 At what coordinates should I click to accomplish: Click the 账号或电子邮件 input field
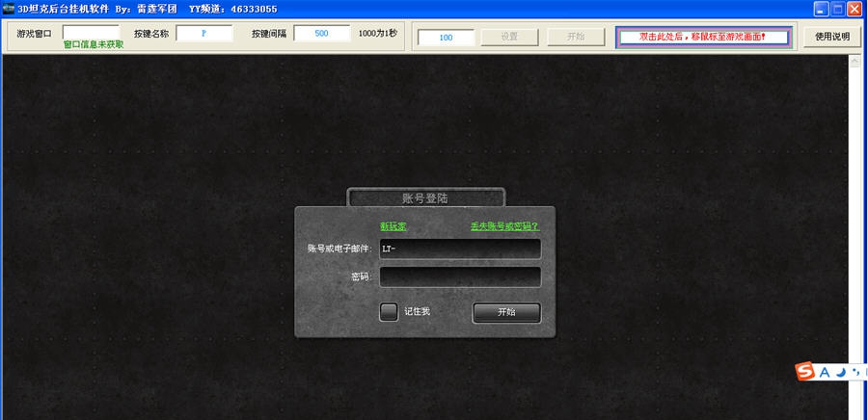(460, 249)
